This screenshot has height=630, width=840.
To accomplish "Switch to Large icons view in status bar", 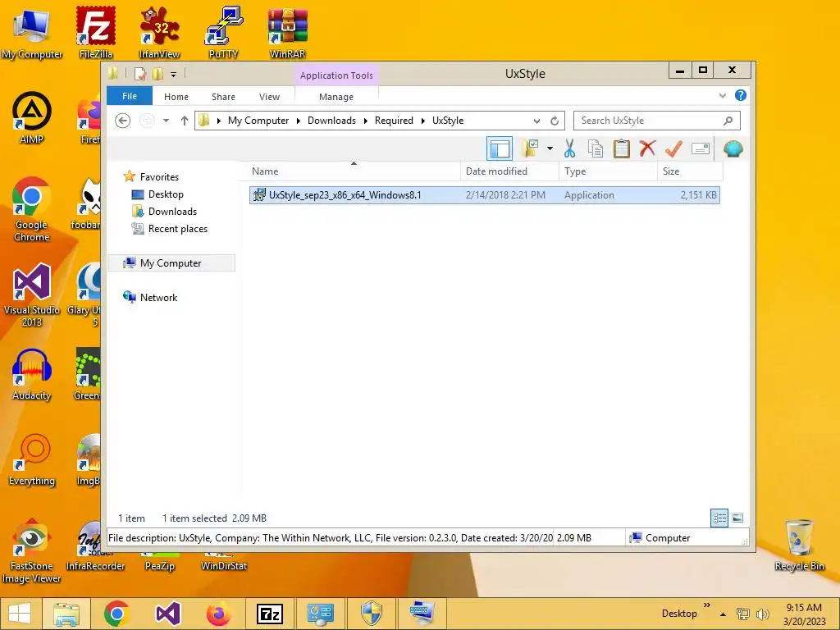I will tap(737, 518).
